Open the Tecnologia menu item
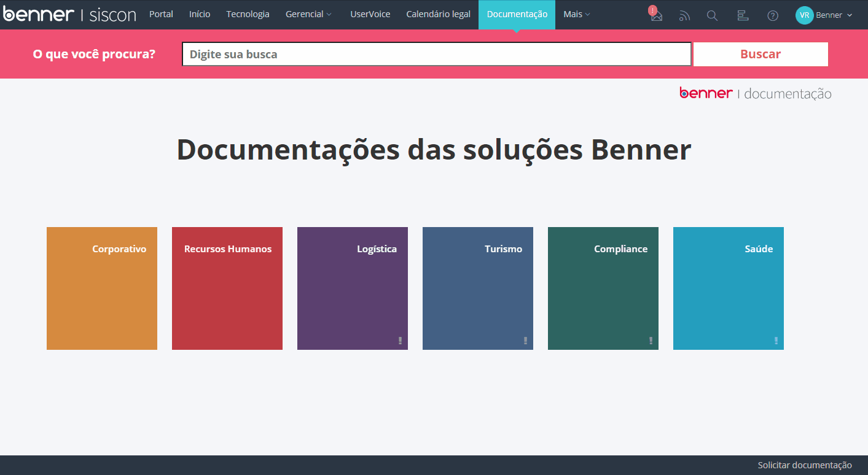Image resolution: width=868 pixels, height=475 pixels. (248, 14)
